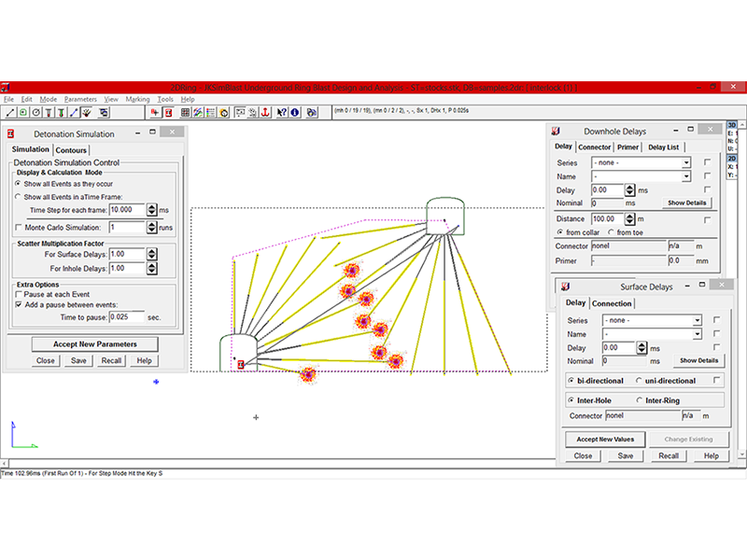747x560 pixels.
Task: Click the line drawing tool icon
Action: point(10,112)
